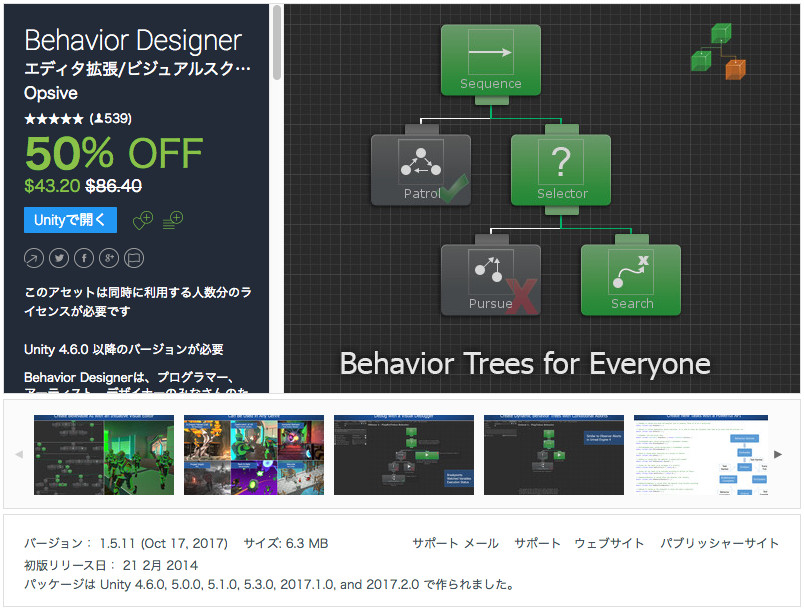
Task: Click the Unityで開く button
Action: coord(70,220)
